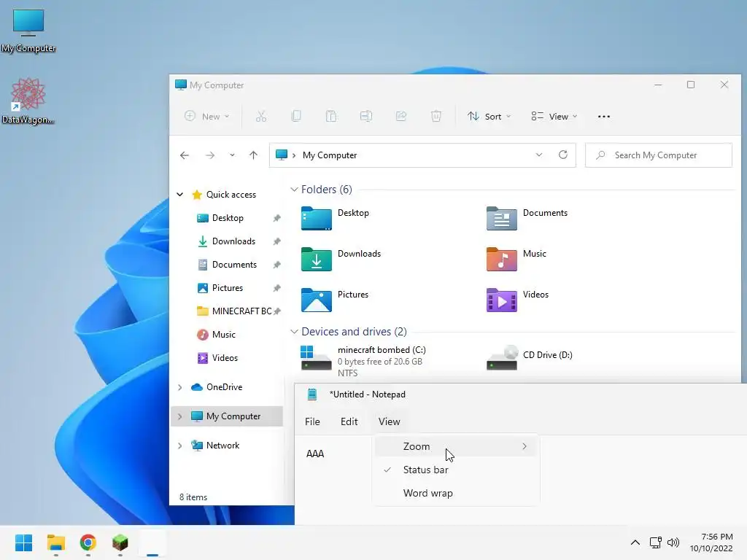Select the Pictures folder in Folders group
Screen dimensions: 747x560
336,300
